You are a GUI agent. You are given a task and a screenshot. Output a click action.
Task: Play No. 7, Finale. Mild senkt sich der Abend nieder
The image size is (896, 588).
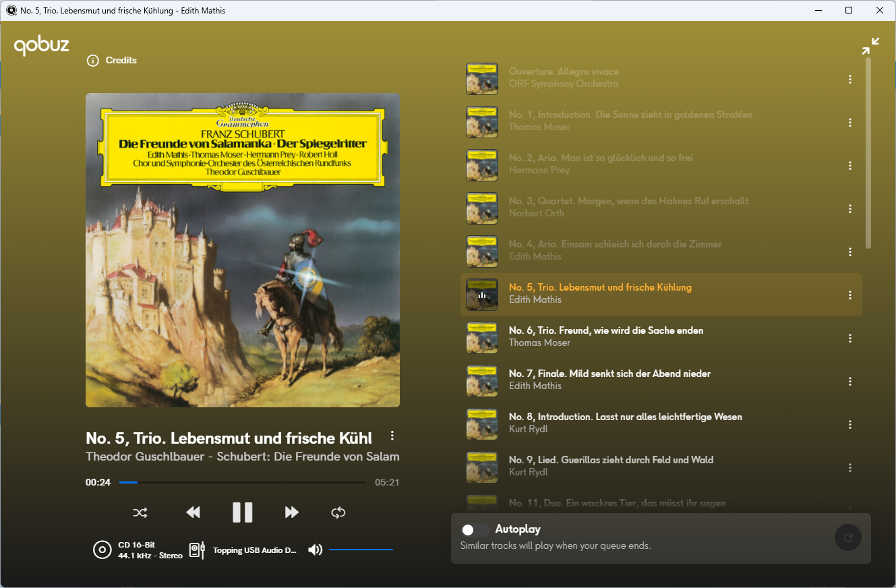click(x=609, y=374)
